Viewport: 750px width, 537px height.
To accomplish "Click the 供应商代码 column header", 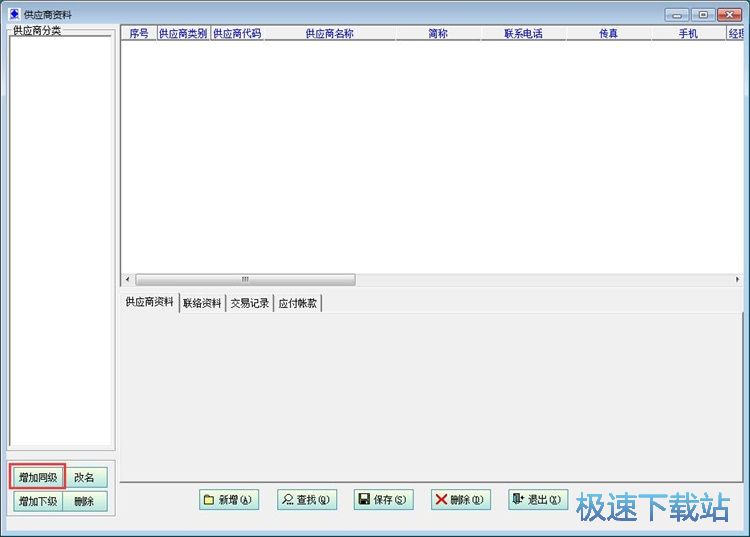I will tap(237, 33).
